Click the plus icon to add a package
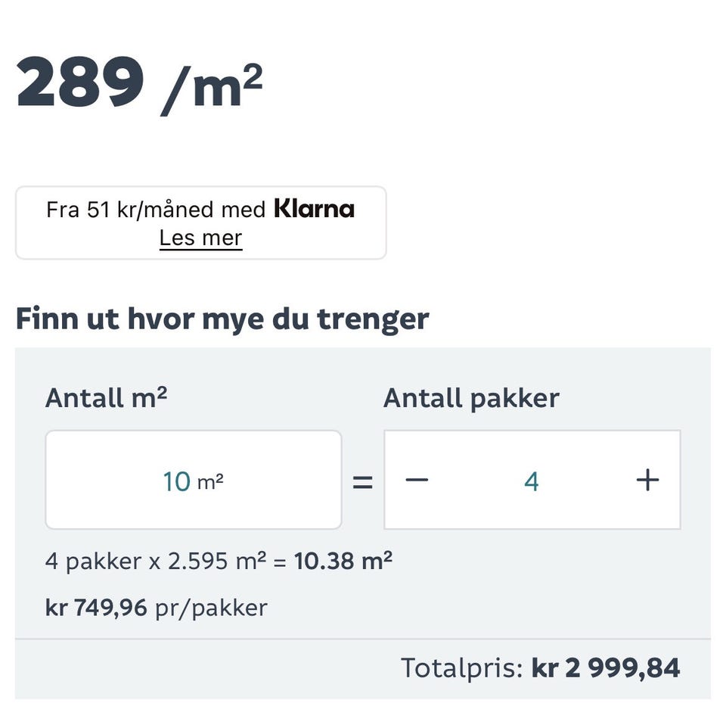Image resolution: width=726 pixels, height=728 pixels. (647, 481)
